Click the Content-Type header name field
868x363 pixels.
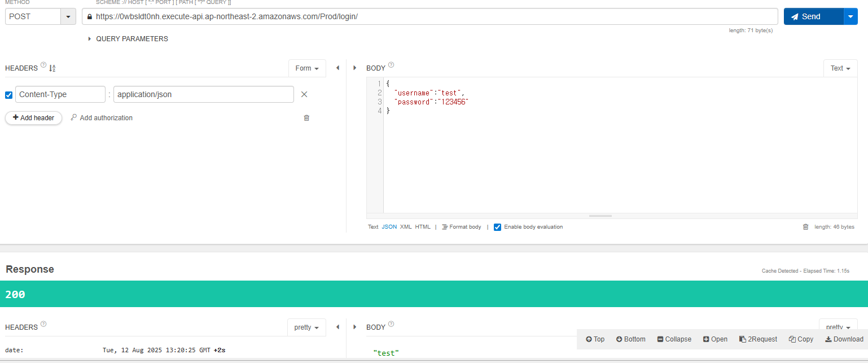click(x=60, y=94)
